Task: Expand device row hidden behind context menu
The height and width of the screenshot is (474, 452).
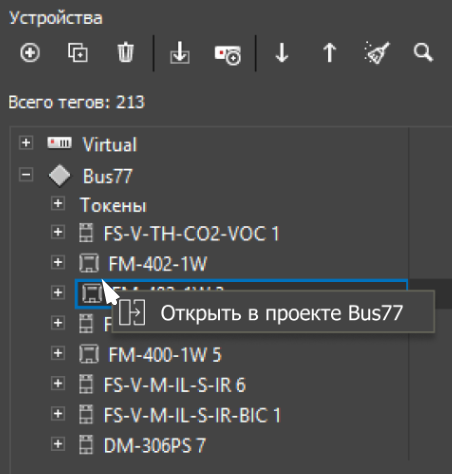Action: click(x=58, y=323)
